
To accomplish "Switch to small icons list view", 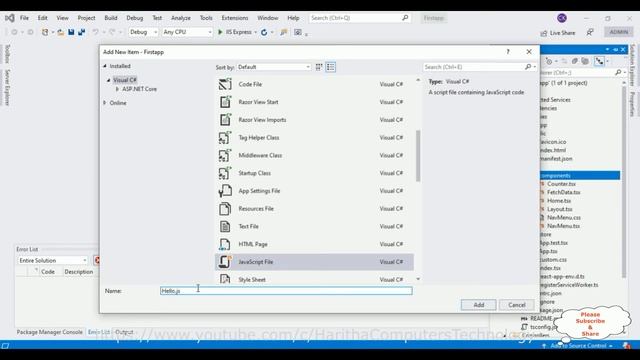I will [x=331, y=67].
